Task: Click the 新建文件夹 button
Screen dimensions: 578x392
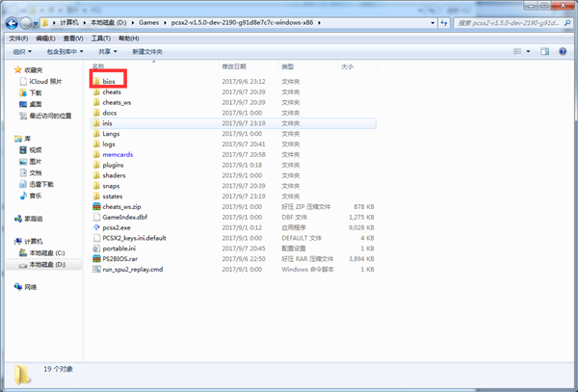Action: click(147, 52)
